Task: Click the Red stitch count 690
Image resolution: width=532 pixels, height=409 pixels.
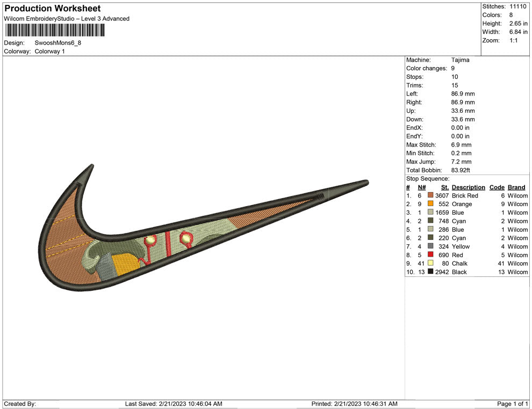Action: click(443, 255)
